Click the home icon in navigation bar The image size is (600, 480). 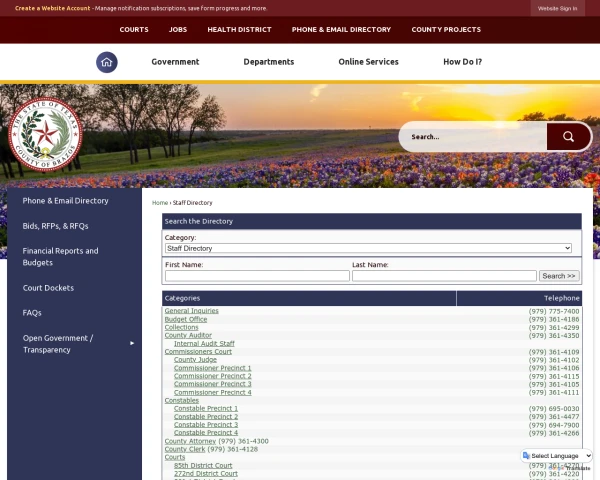tap(107, 62)
